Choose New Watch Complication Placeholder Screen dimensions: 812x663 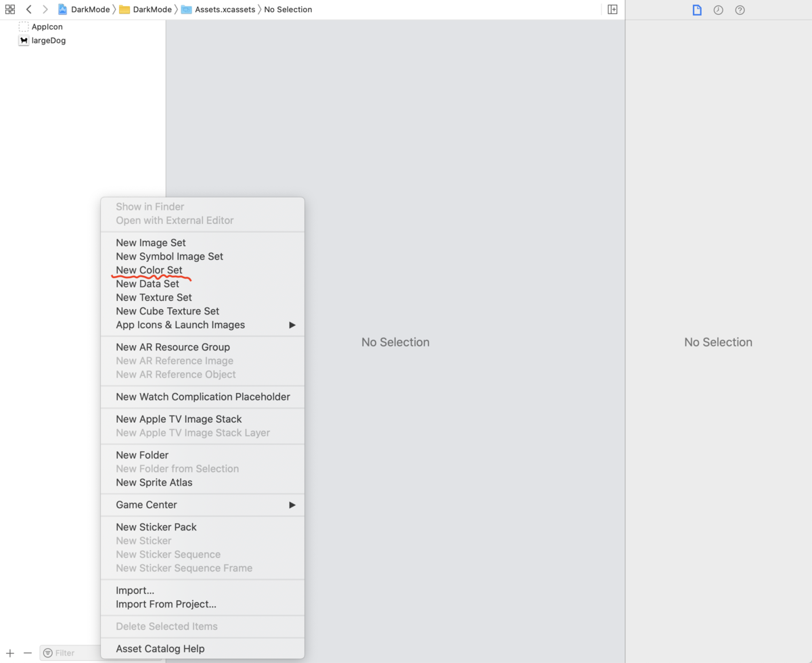point(202,397)
